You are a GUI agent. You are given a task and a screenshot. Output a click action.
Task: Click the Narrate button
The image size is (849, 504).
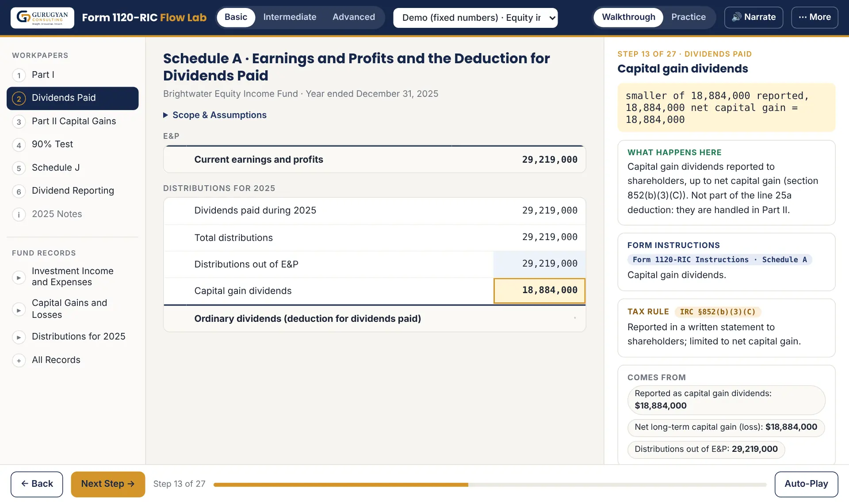pos(753,17)
